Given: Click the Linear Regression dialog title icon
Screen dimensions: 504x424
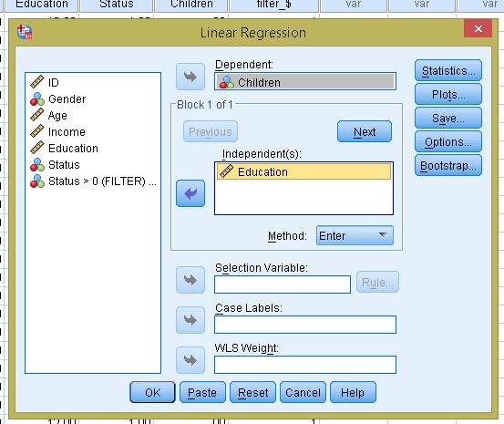Looking at the screenshot, I should [x=25, y=32].
